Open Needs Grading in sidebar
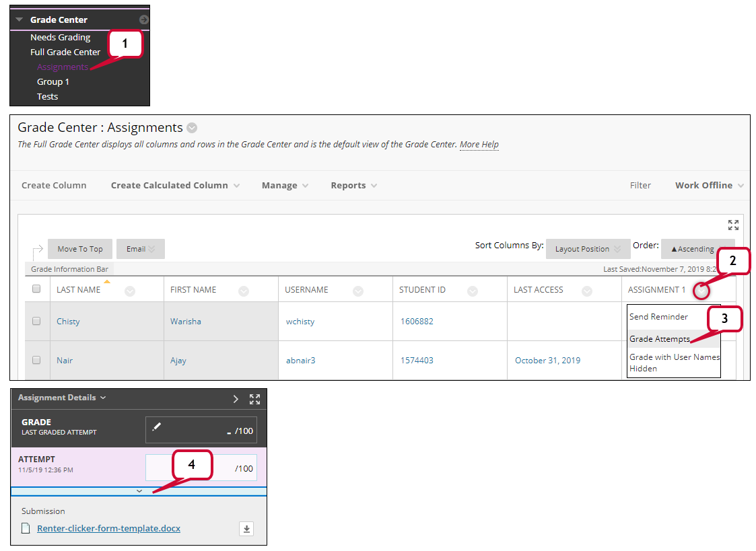The width and height of the screenshot is (756, 551). coord(61,37)
